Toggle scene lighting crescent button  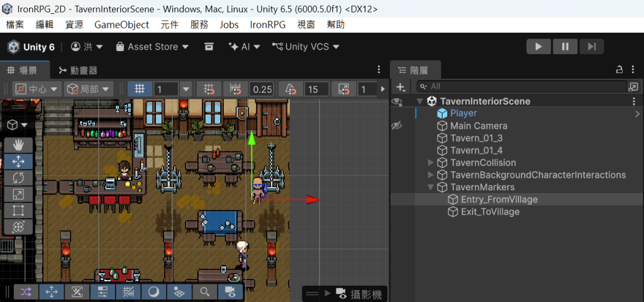tap(153, 292)
